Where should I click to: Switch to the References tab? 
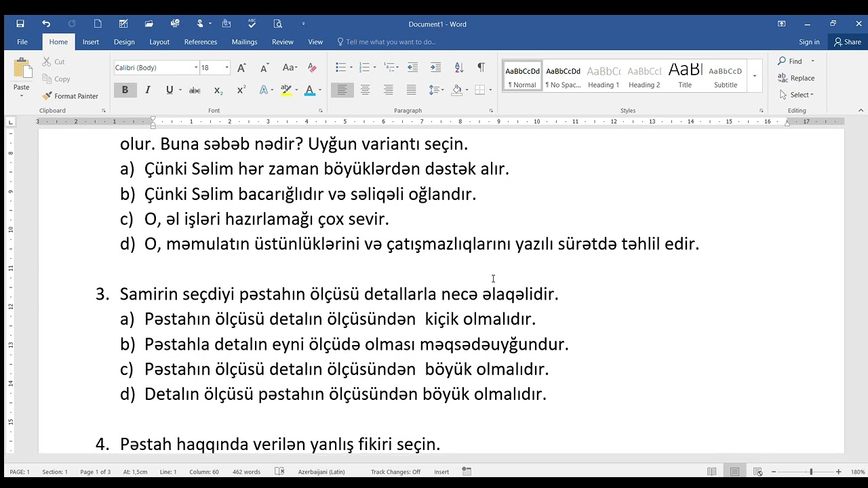tap(201, 42)
